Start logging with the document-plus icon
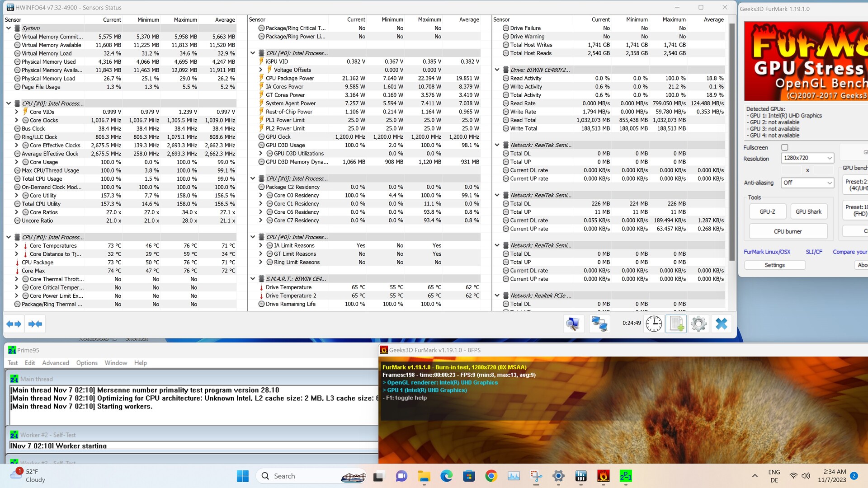The image size is (868, 488). pos(676,324)
